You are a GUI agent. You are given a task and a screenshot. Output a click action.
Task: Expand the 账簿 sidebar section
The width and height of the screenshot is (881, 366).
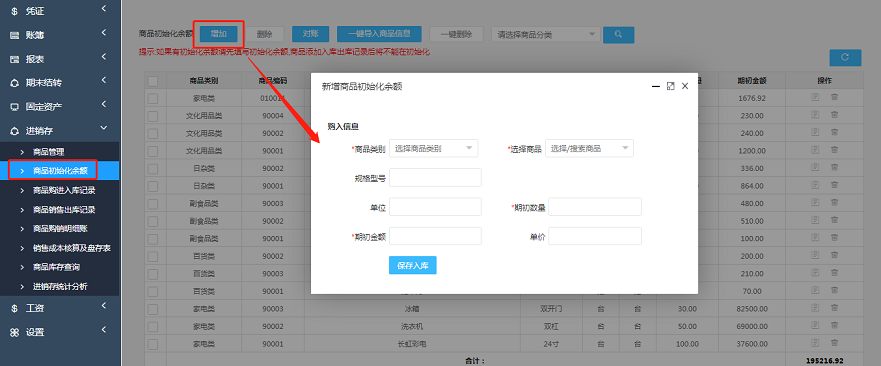[60, 35]
